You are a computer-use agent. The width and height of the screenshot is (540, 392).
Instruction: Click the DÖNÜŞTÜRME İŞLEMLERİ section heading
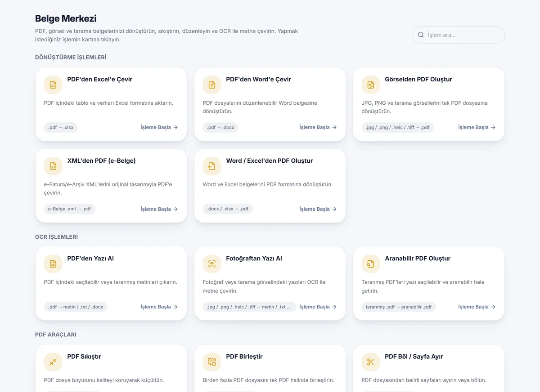[x=71, y=58]
